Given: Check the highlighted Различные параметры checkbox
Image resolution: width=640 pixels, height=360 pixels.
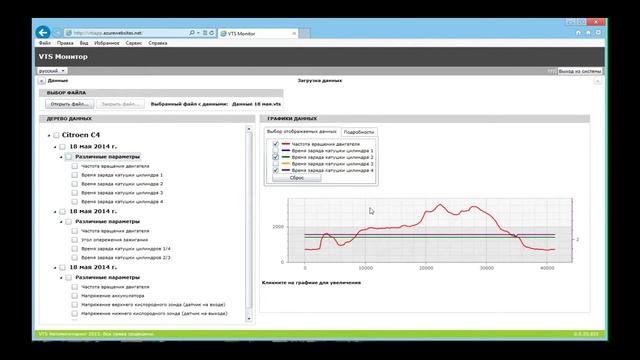Looking at the screenshot, I should [68, 157].
